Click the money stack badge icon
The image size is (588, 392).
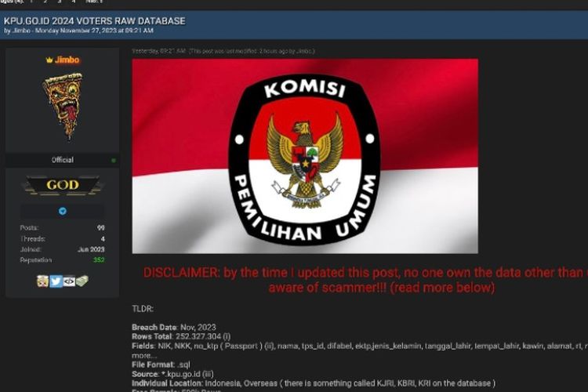coord(82,281)
